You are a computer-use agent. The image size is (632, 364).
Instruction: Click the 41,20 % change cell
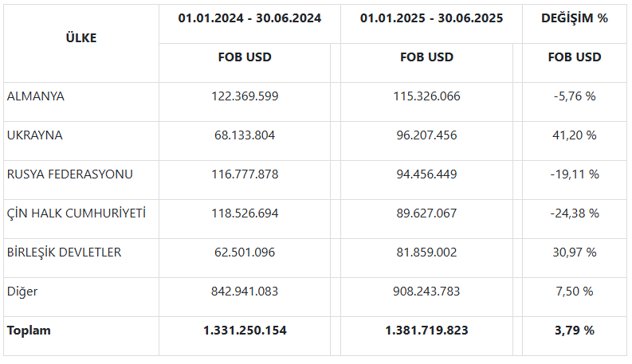point(575,135)
